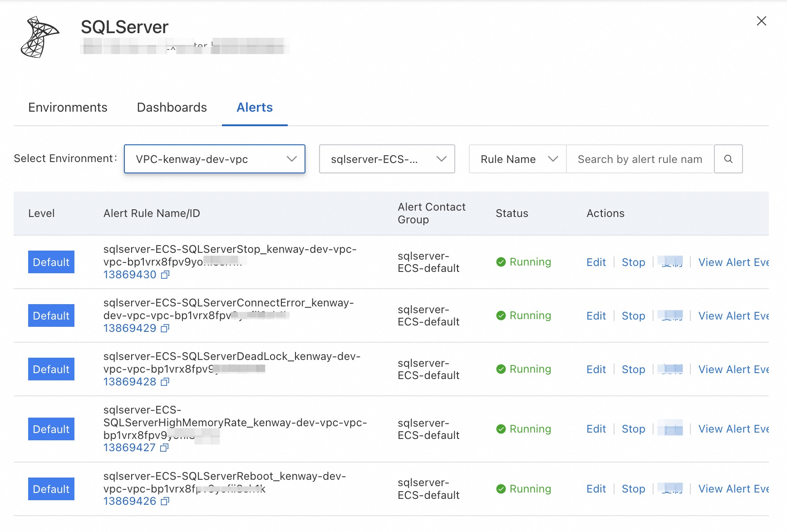Click the Alert Contact Group column header
Viewport: 787px width, 532px height.
[432, 213]
